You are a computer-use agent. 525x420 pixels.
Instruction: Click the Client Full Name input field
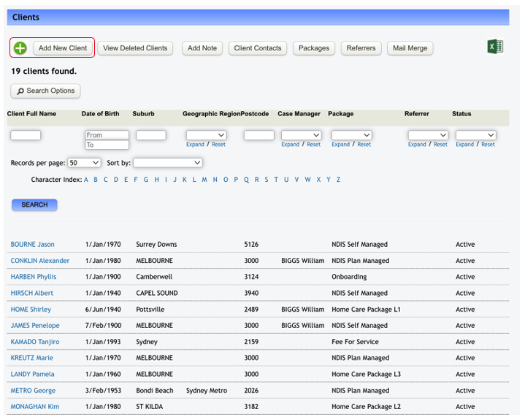(26, 135)
